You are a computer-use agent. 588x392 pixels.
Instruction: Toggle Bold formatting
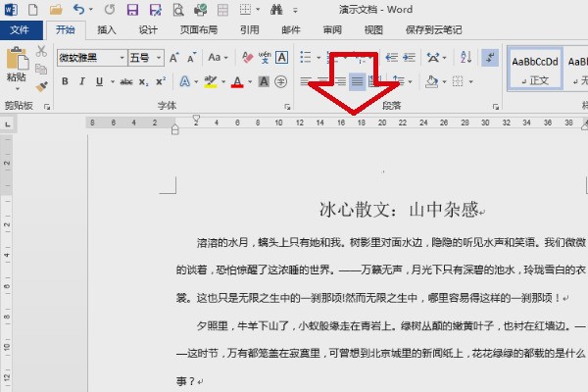[x=65, y=81]
